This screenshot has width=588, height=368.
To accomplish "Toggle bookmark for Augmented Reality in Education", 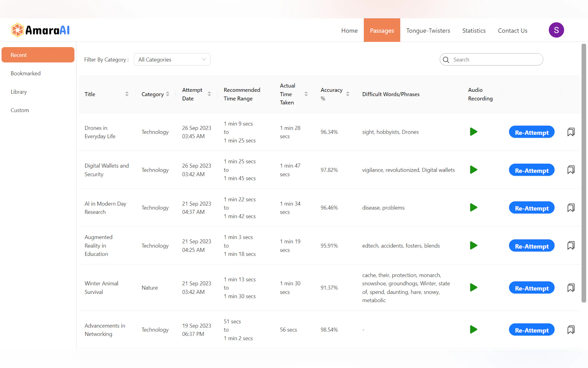I will [570, 246].
